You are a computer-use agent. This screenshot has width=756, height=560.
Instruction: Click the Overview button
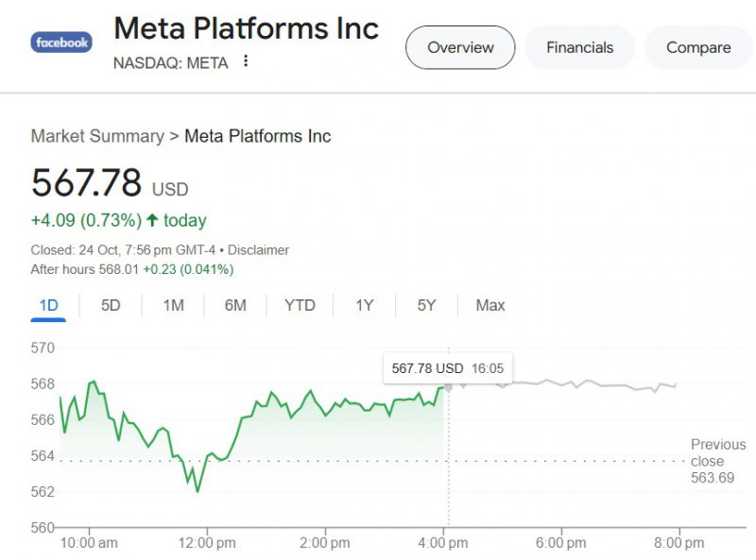coord(460,47)
